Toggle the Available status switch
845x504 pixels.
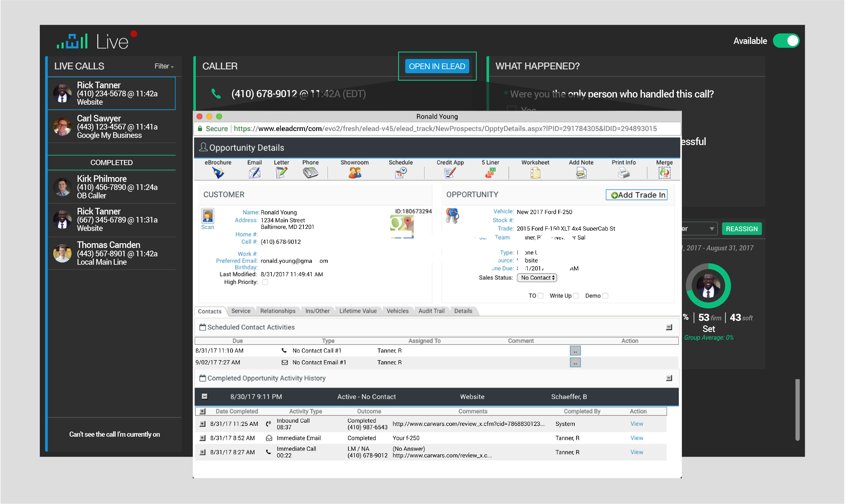(x=786, y=41)
